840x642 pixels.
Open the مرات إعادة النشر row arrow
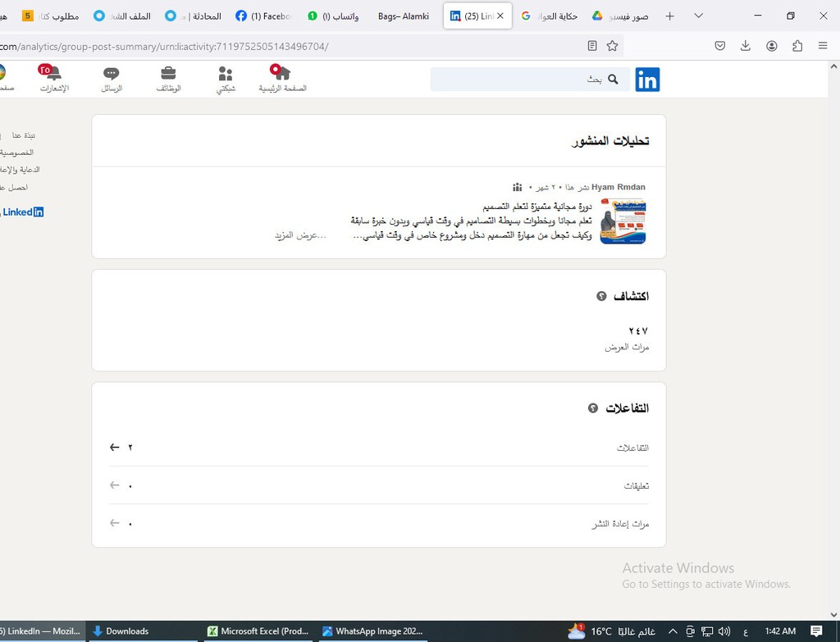(x=114, y=522)
